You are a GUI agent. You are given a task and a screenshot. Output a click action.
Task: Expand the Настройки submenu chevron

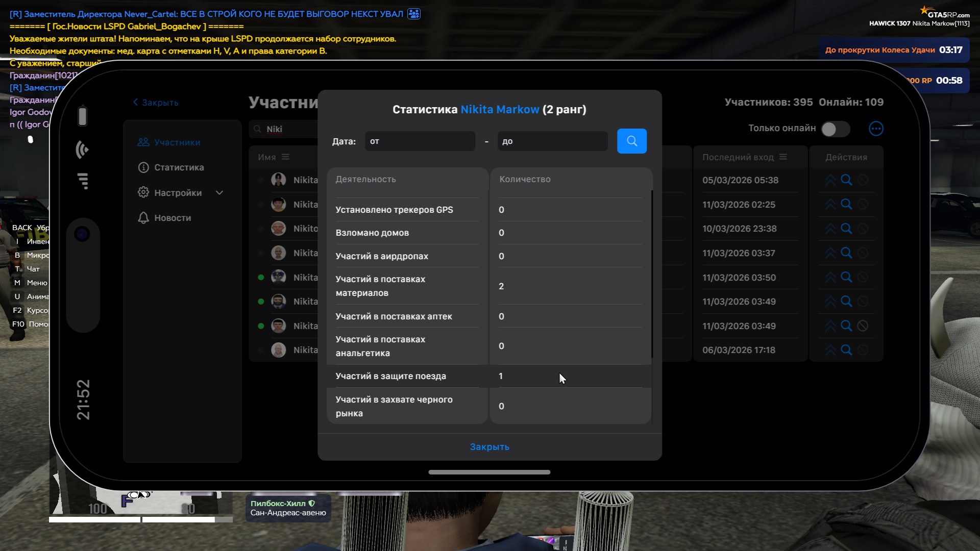(x=219, y=193)
